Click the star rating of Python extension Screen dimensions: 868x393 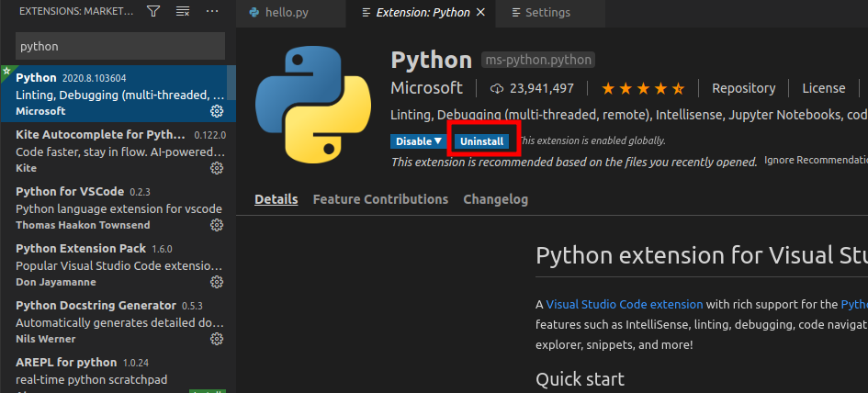(x=643, y=88)
